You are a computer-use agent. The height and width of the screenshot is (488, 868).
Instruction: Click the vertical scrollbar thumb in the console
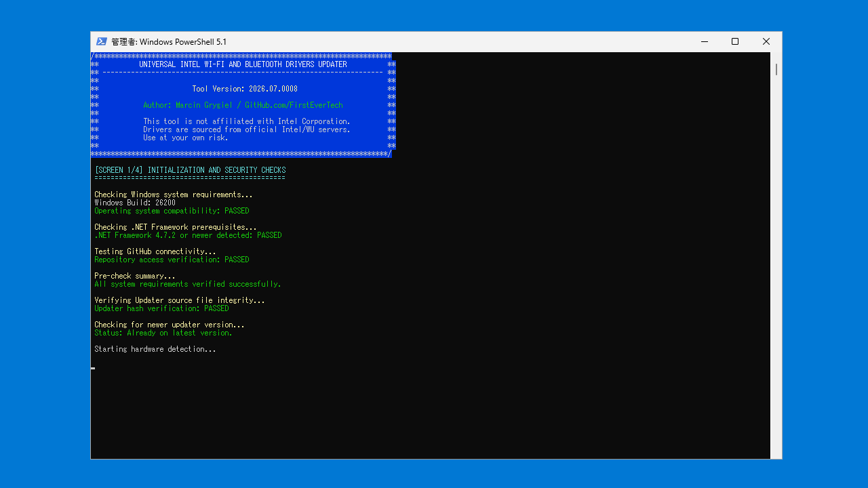[x=776, y=69]
